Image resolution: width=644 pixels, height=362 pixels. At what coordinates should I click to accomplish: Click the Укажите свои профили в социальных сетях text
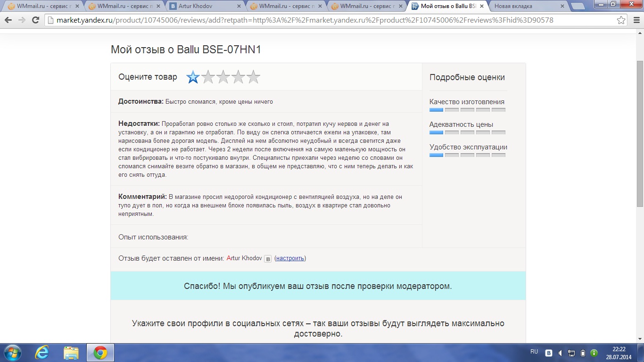[x=318, y=329]
